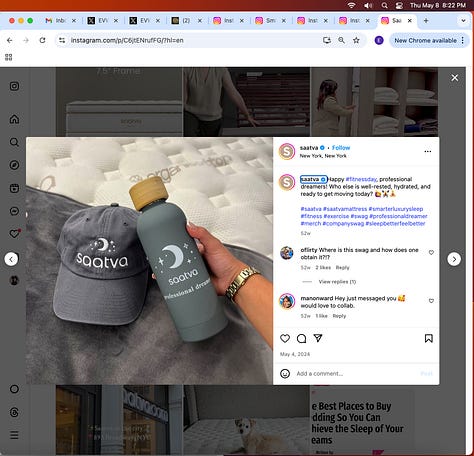
Task: Open macOS Wi-Fi menu
Action: tap(351, 5)
